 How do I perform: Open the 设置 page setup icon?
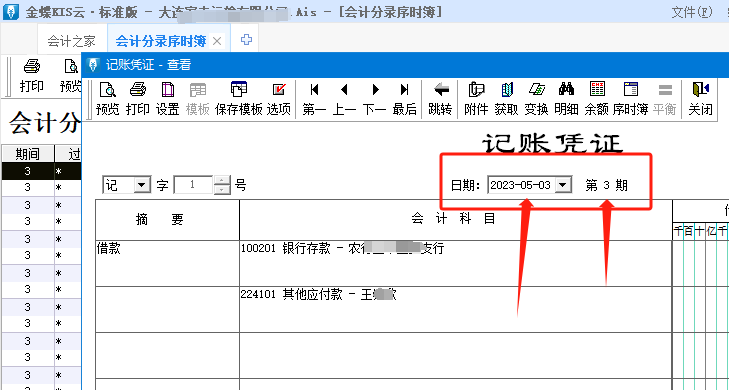[x=167, y=99]
